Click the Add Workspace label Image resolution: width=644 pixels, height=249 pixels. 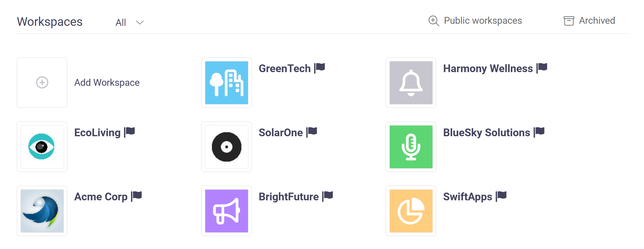(x=107, y=83)
